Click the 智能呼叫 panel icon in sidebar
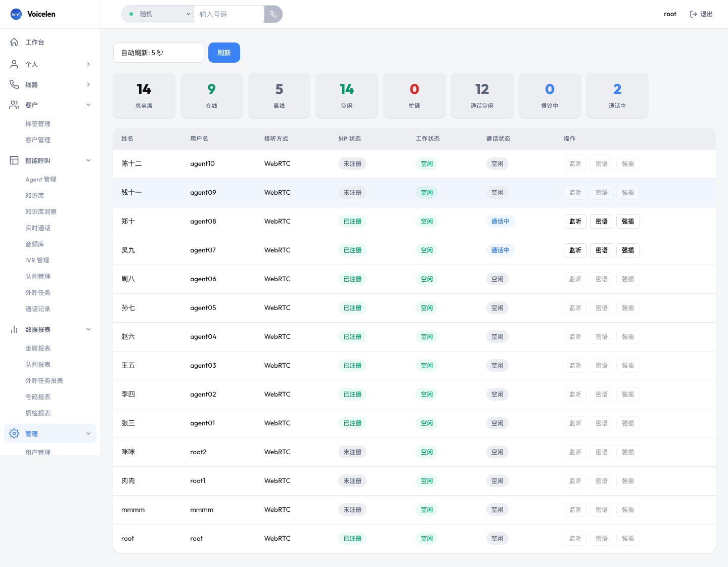The height and width of the screenshot is (567, 728). click(x=14, y=160)
